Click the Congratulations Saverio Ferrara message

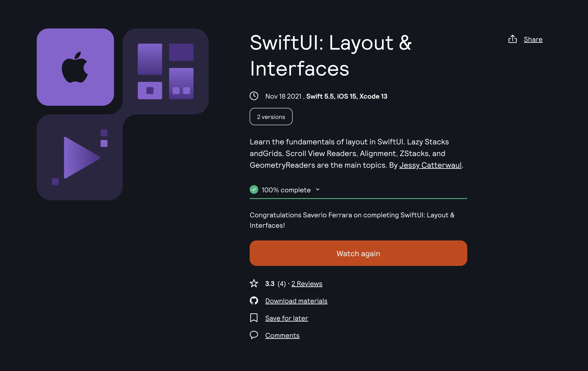coord(352,220)
